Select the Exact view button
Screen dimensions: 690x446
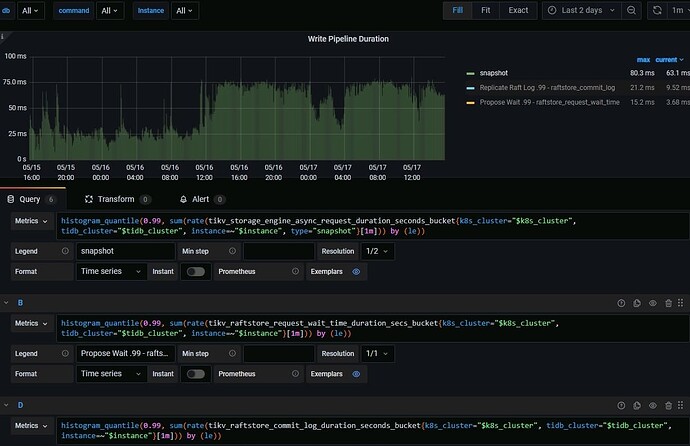(518, 11)
